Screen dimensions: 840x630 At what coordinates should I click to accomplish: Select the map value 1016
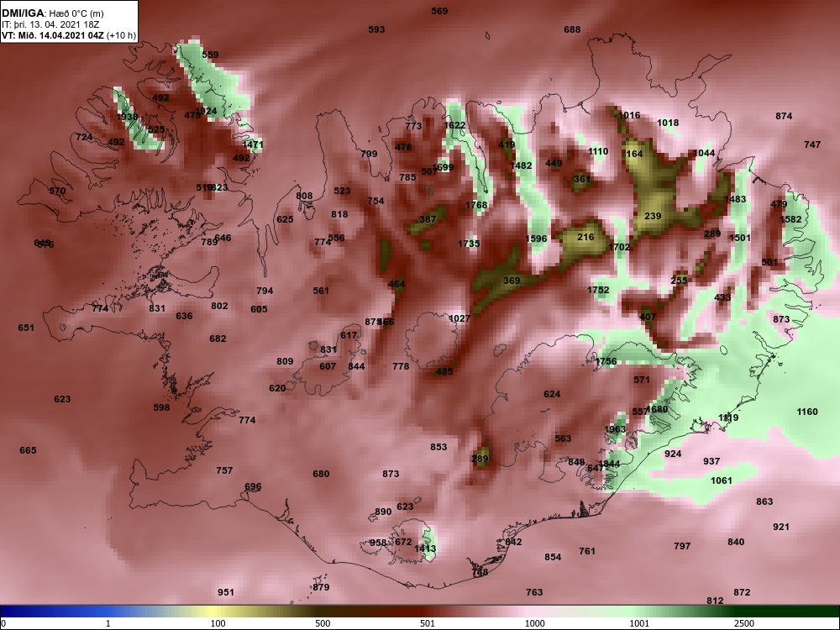coord(629,115)
